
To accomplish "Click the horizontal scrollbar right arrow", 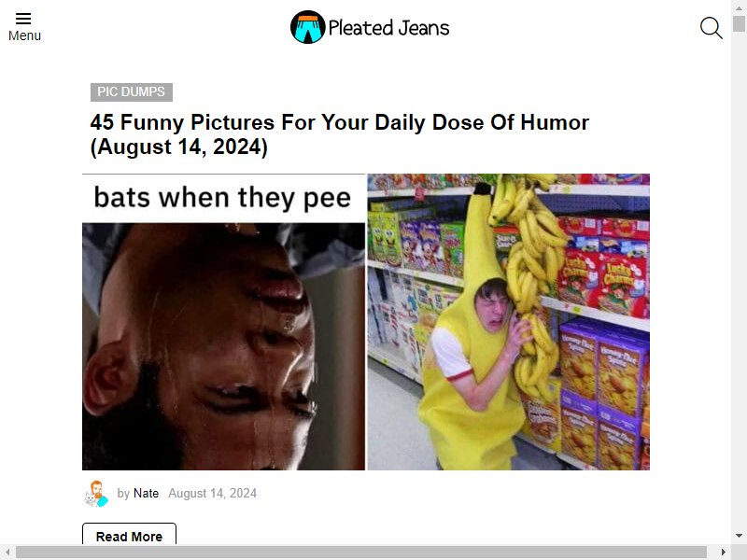I will (724, 553).
